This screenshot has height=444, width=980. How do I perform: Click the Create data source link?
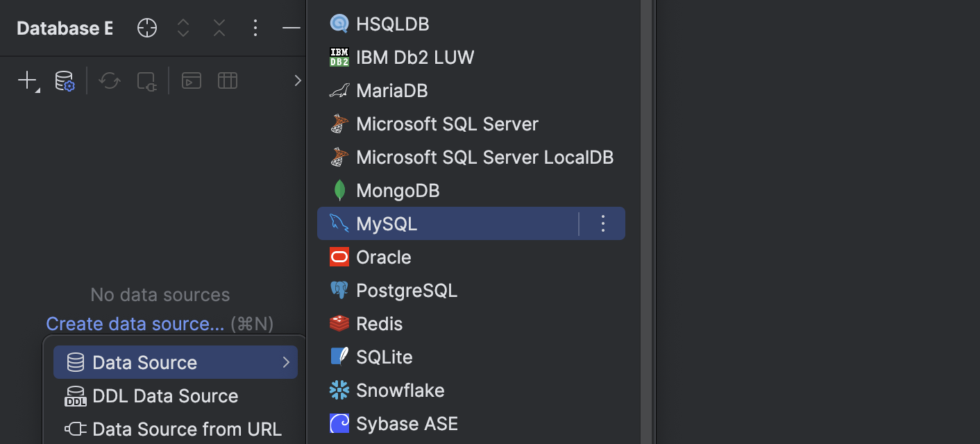(135, 323)
